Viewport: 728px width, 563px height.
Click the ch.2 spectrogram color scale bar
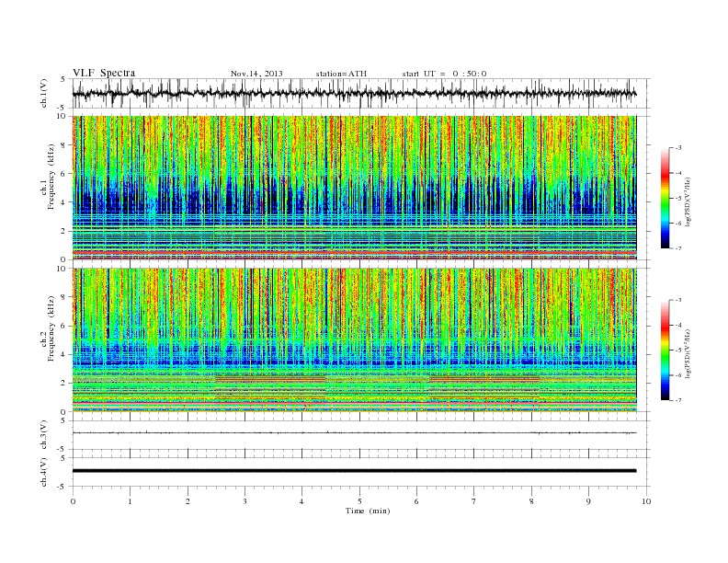pos(665,350)
